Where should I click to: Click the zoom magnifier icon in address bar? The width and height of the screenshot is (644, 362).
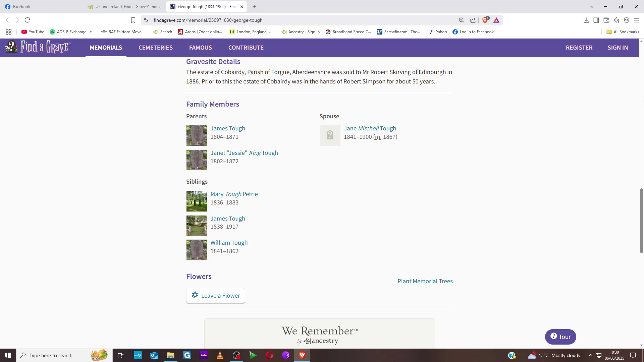tap(462, 20)
